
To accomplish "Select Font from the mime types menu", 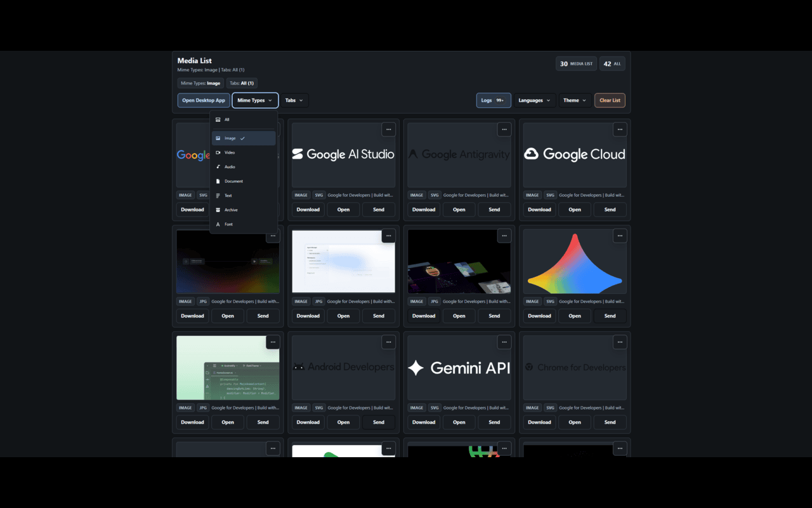I will (244, 224).
